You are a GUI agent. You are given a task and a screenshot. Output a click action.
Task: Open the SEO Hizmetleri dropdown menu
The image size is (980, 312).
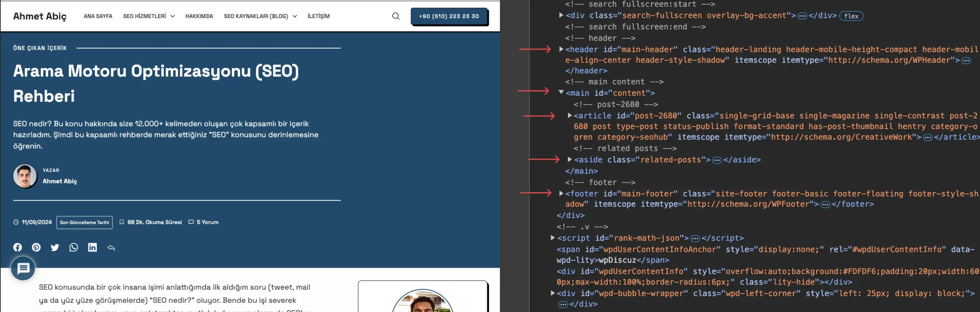[x=149, y=16]
